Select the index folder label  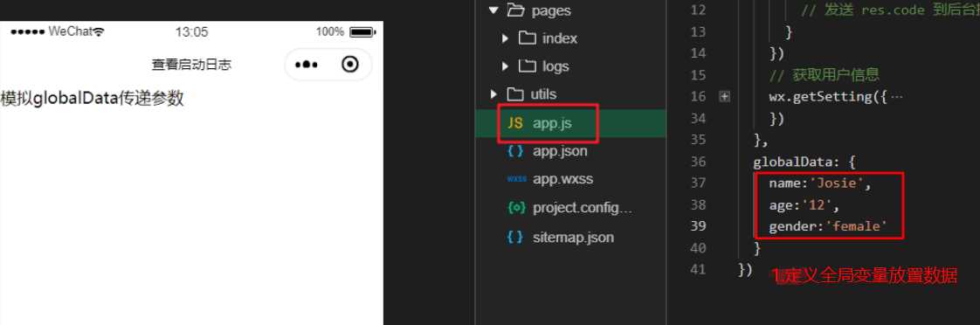click(x=559, y=38)
